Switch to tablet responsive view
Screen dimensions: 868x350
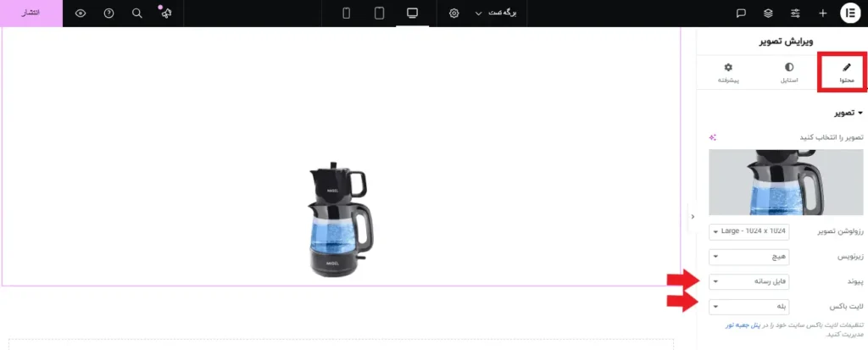tap(379, 14)
